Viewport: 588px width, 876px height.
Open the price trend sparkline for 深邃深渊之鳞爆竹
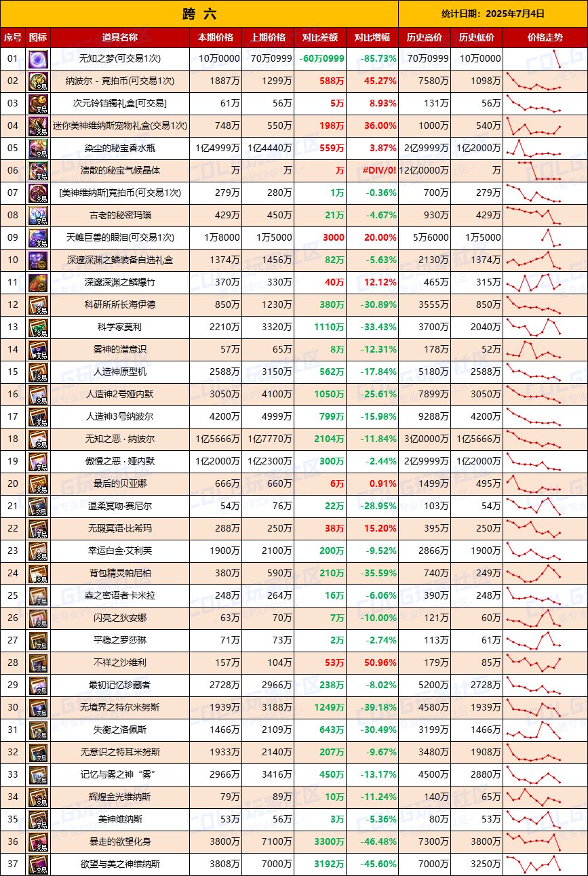534,283
